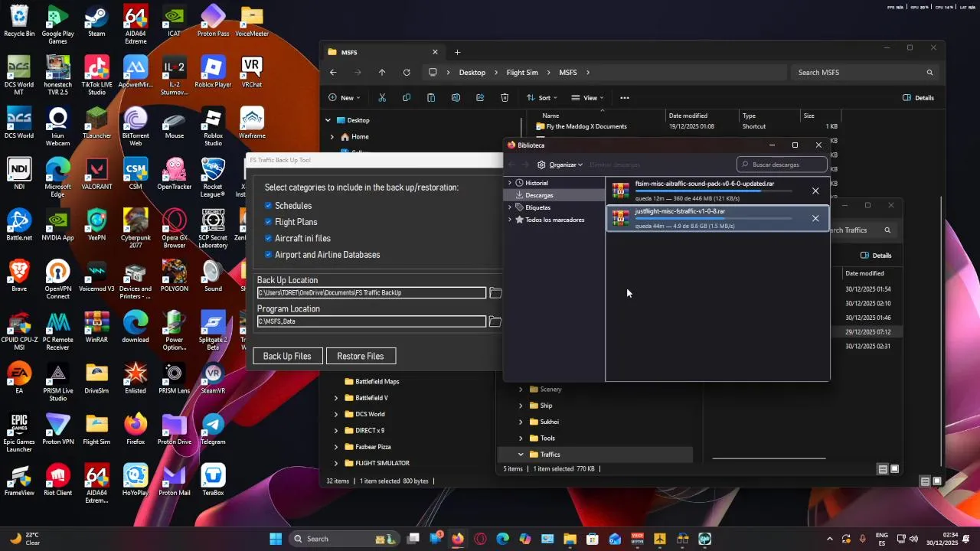Click the Program Location path field
Viewport: 980px width, 551px height.
point(371,321)
